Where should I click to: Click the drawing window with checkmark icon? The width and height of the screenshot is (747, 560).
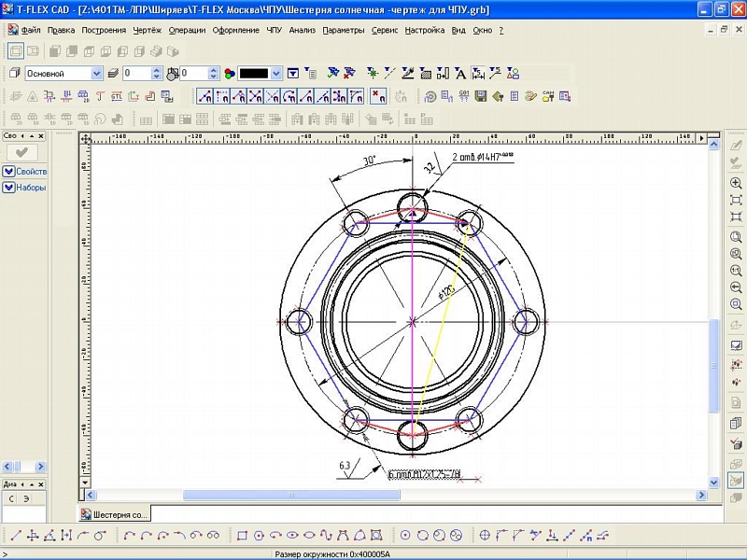(x=736, y=345)
